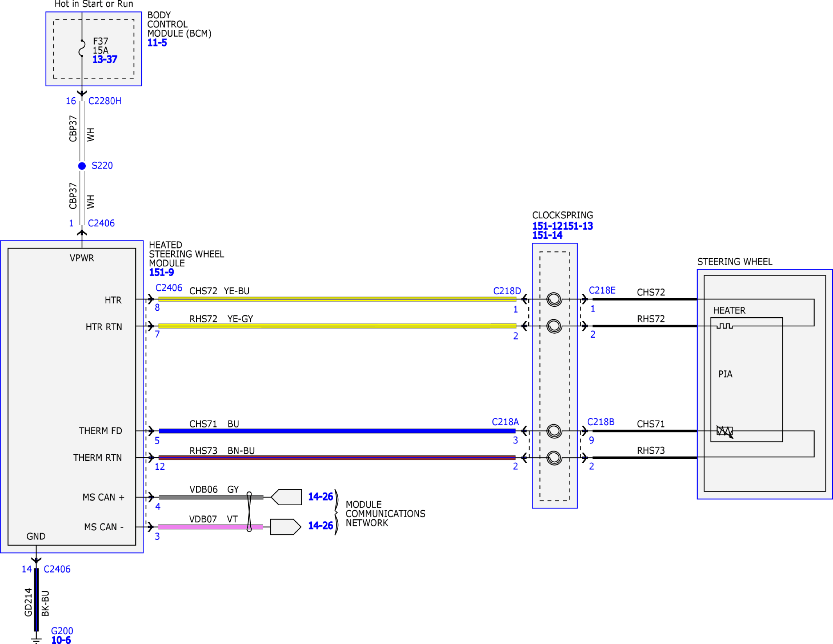The width and height of the screenshot is (833, 644).
Task: Click the solid blue CHS71 BU wire
Action: [337, 431]
